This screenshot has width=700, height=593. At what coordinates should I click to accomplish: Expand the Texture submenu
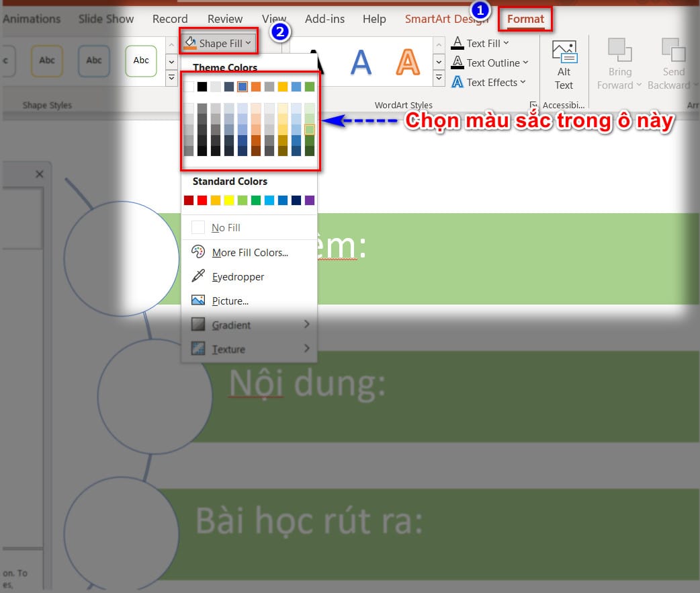pos(249,349)
